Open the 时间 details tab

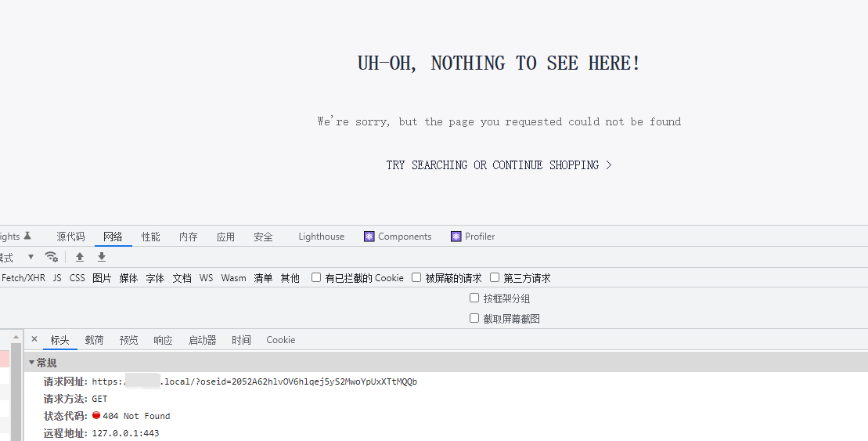pos(241,340)
